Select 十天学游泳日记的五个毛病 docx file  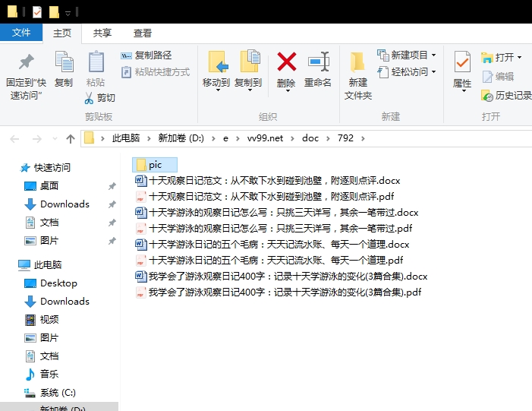coord(272,244)
